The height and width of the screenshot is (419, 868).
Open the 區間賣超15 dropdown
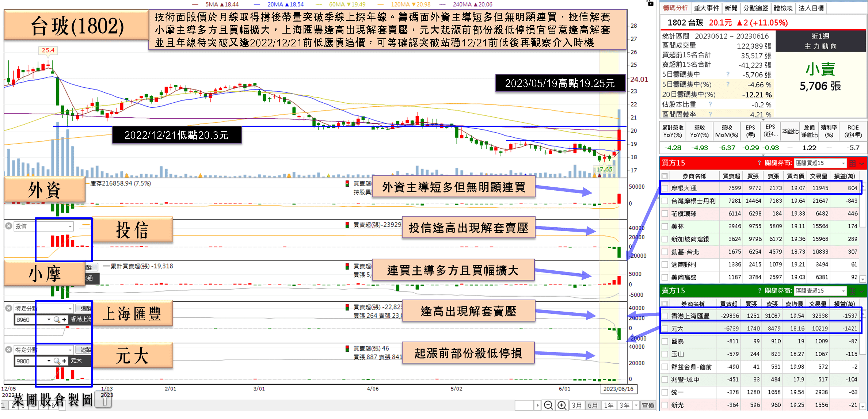click(x=821, y=291)
